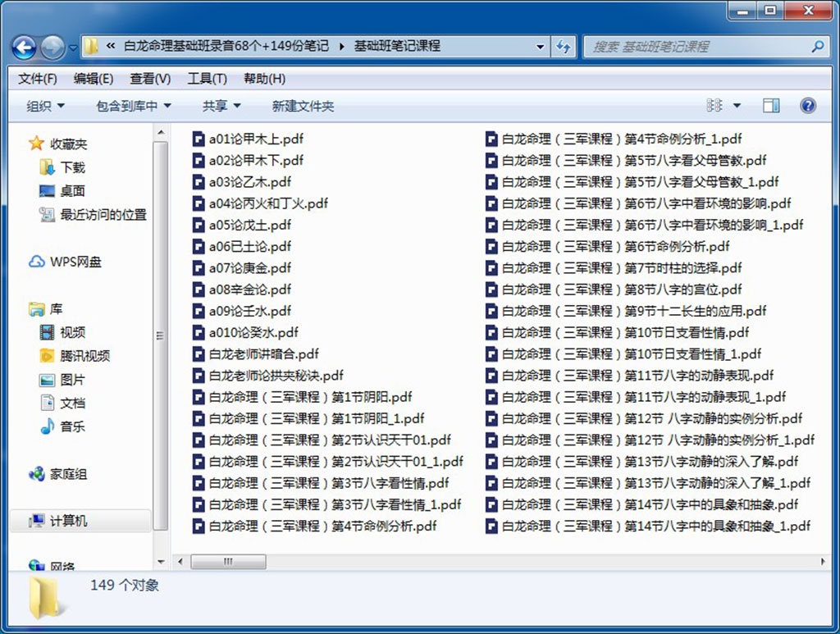Click the 新建文件夹 button
840x634 pixels.
pyautogui.click(x=303, y=106)
